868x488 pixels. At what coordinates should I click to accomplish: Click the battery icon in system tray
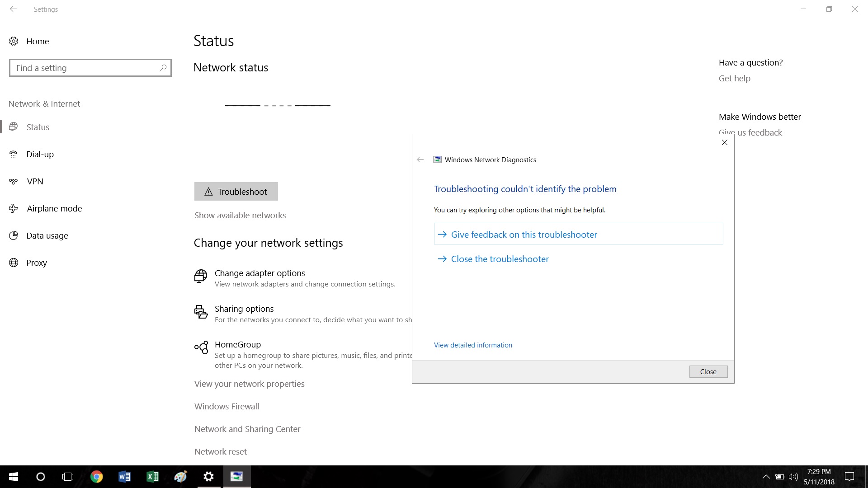click(x=780, y=477)
